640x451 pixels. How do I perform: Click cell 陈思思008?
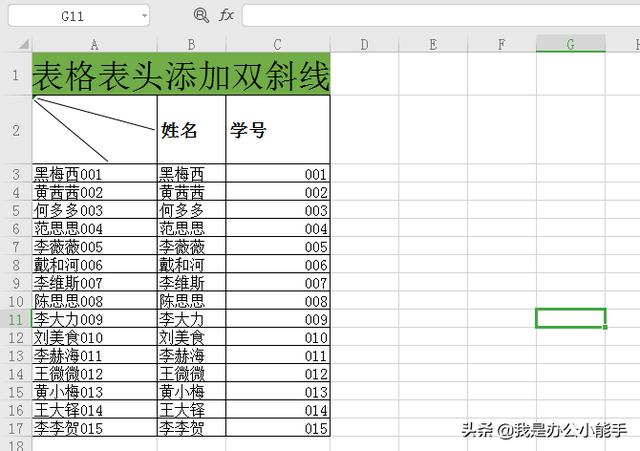(95, 301)
